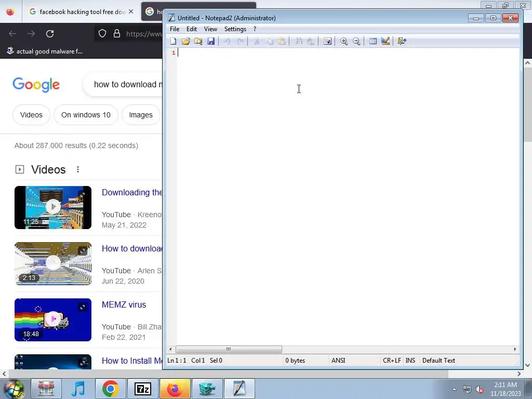Click Notepad2 horizontal scroll right arrow

pos(515,349)
